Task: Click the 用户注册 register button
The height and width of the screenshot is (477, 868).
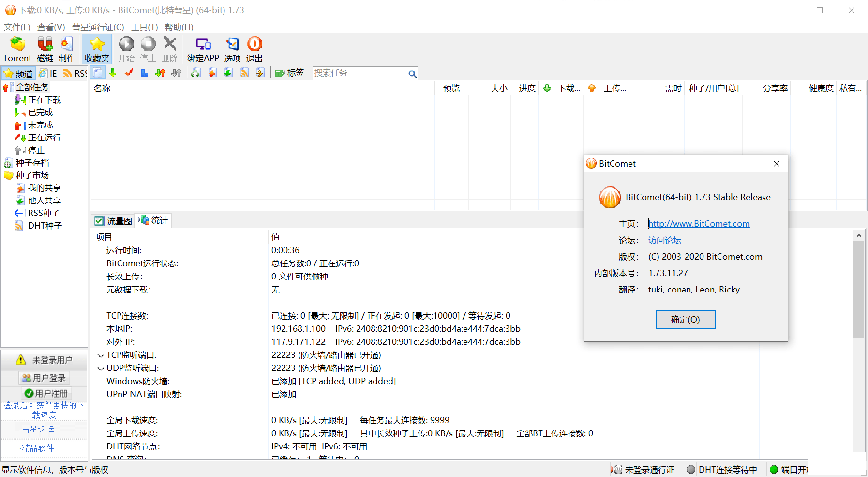Action: 46,393
